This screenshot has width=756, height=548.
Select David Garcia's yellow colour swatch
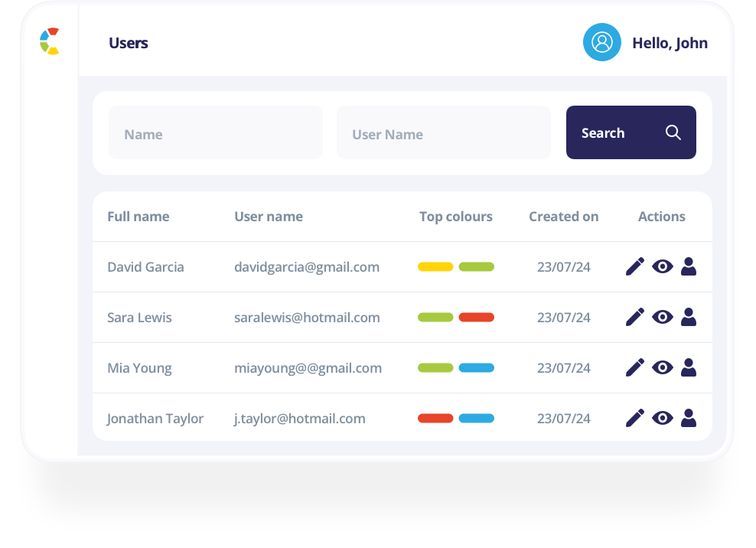(x=435, y=266)
